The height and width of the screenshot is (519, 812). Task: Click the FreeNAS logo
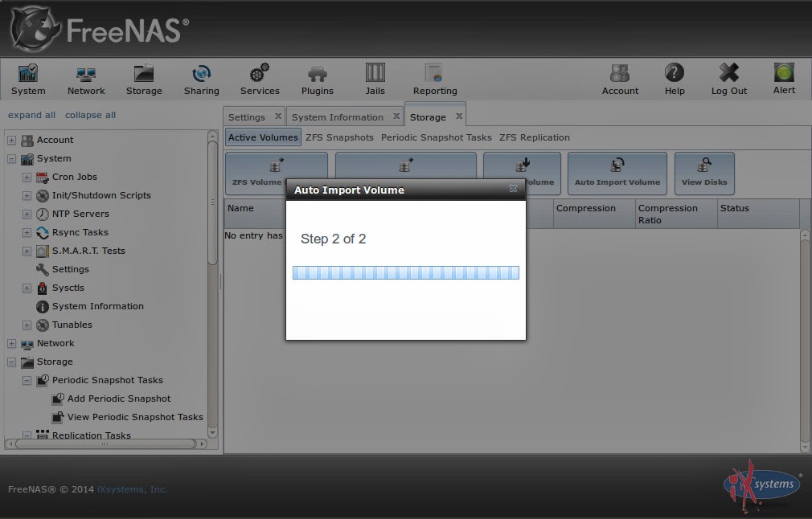tap(100, 29)
